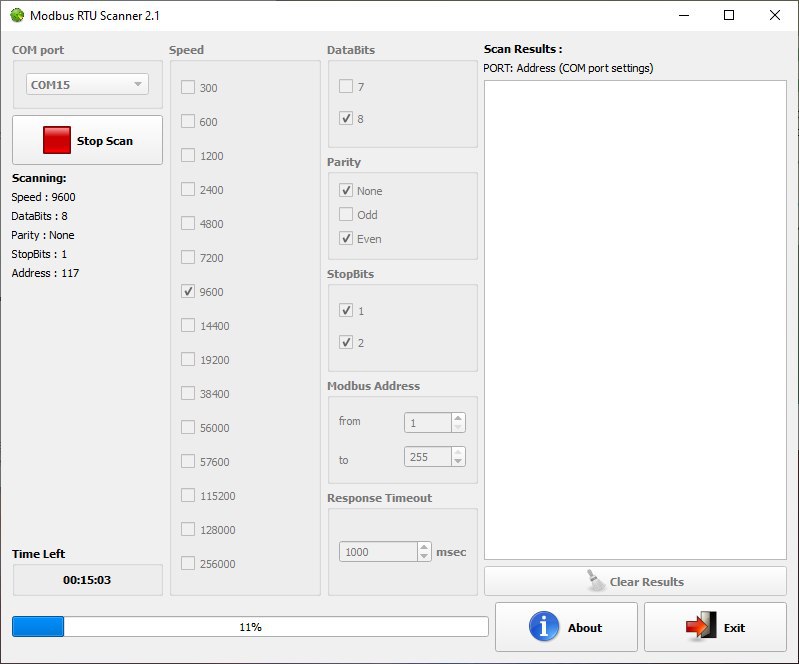Enable the 19200 speed checkbox
This screenshot has height=664, width=799.
(x=188, y=359)
